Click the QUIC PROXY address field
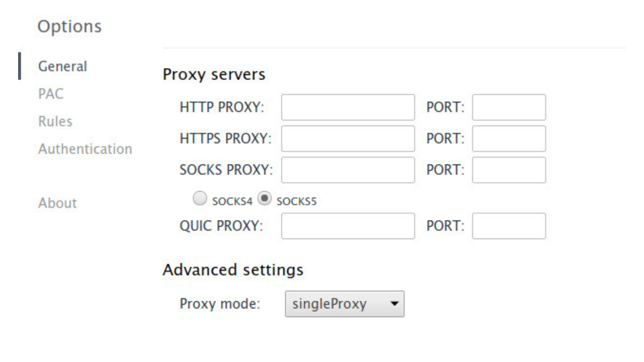Viewport: 644px width, 362px height. [347, 226]
